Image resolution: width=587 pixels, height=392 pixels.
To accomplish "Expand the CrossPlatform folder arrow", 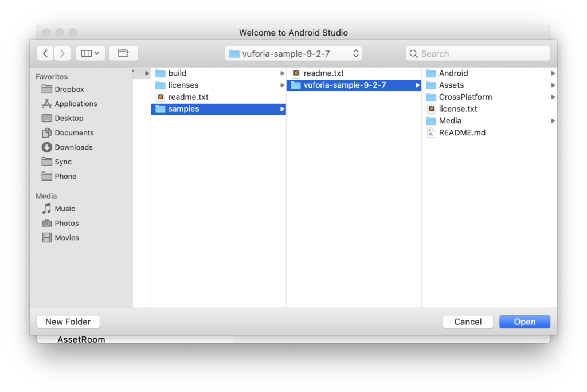I will point(553,97).
